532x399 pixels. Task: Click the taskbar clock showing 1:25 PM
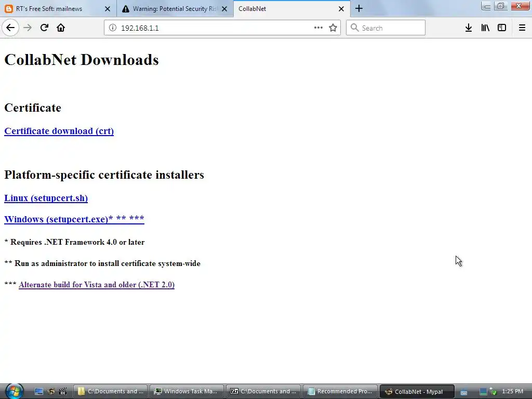pos(513,391)
